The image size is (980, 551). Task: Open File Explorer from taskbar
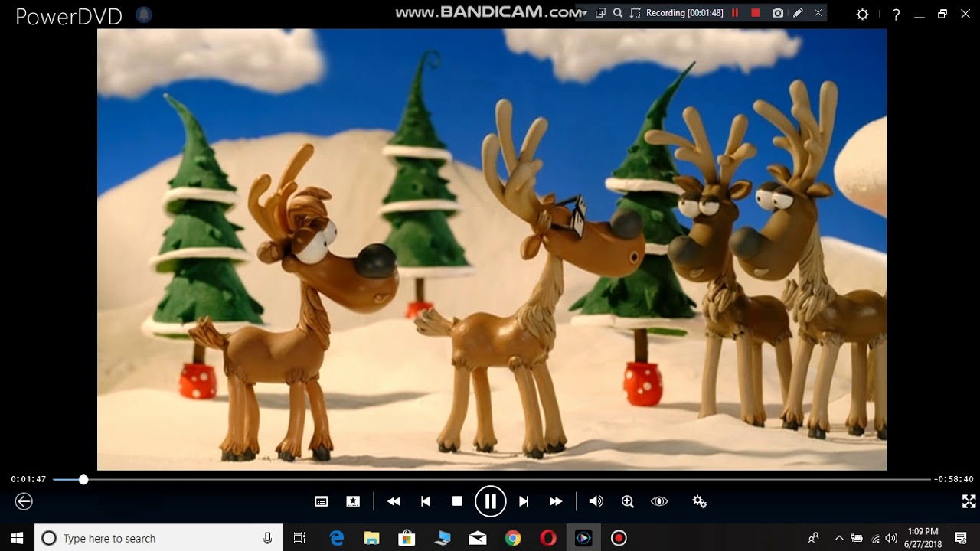(x=372, y=538)
